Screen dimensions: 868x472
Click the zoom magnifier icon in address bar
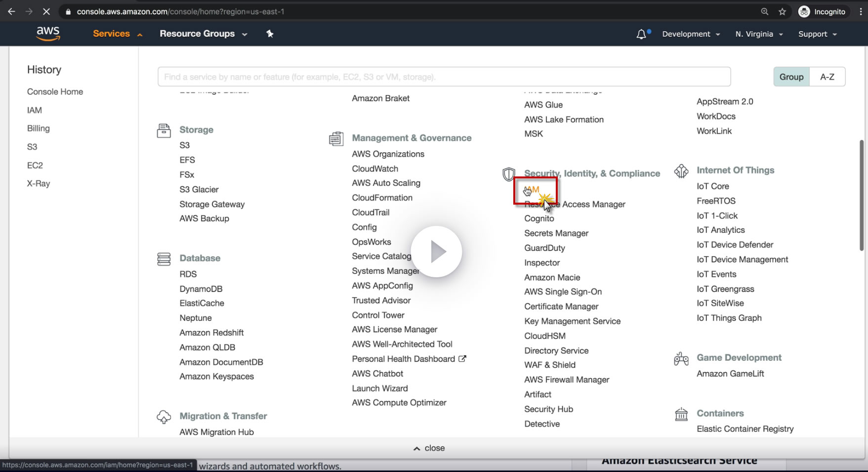click(x=765, y=11)
